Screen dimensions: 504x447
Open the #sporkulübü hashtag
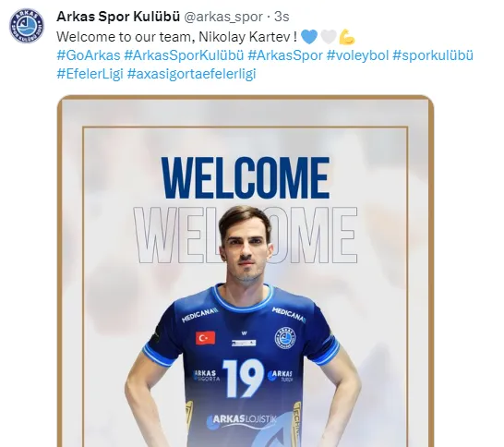(433, 55)
